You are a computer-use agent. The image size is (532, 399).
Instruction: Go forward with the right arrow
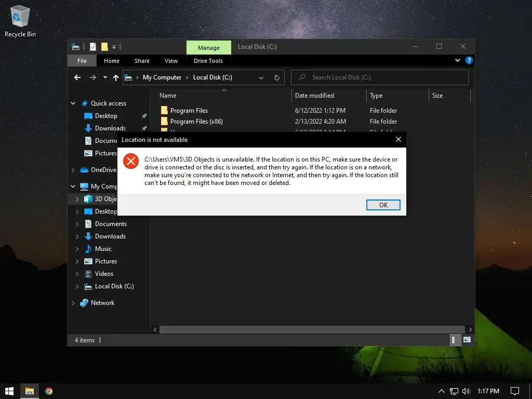(x=92, y=77)
